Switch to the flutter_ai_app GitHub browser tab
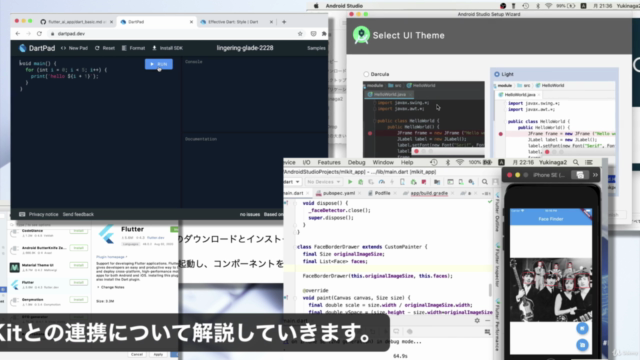This screenshot has width=640, height=360. (x=76, y=22)
